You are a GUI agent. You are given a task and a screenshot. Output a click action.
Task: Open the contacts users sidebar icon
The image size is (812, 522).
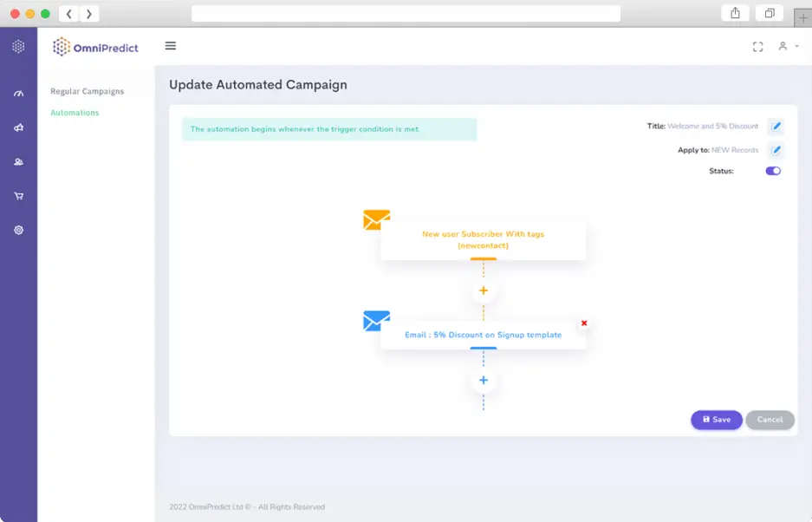pos(18,162)
